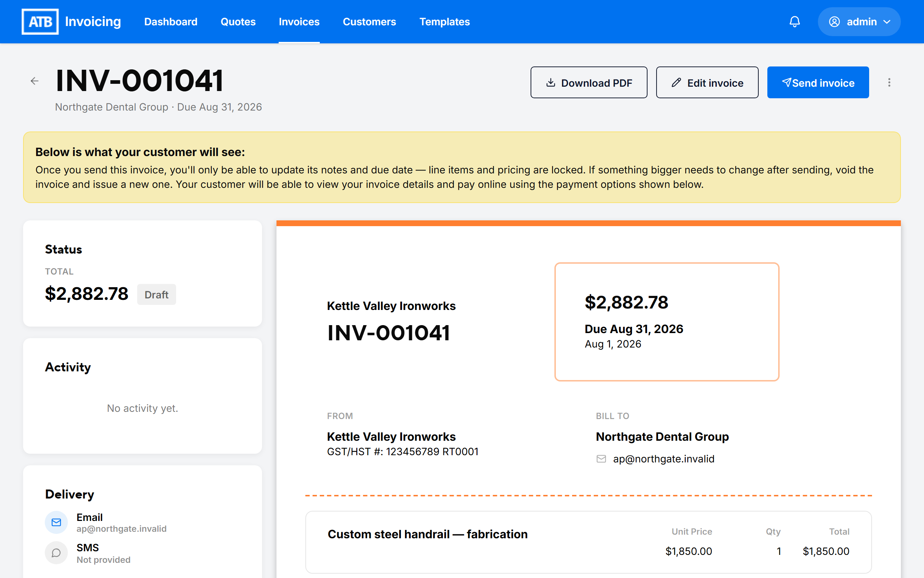Click the Draft status badge
The width and height of the screenshot is (924, 578).
click(157, 294)
